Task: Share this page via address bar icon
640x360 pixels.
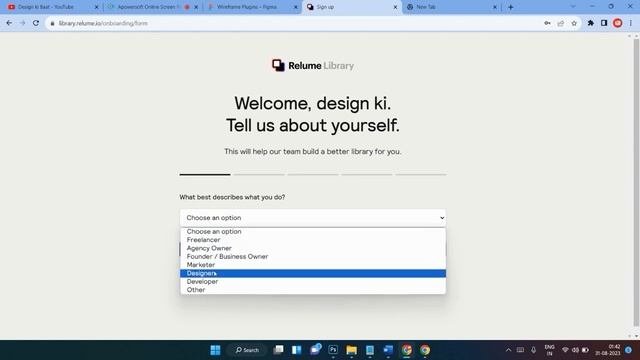Action: click(560, 23)
